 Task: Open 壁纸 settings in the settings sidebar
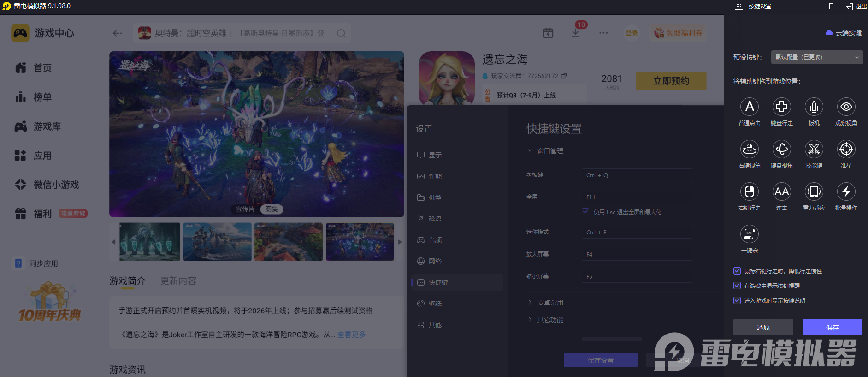[457, 304]
